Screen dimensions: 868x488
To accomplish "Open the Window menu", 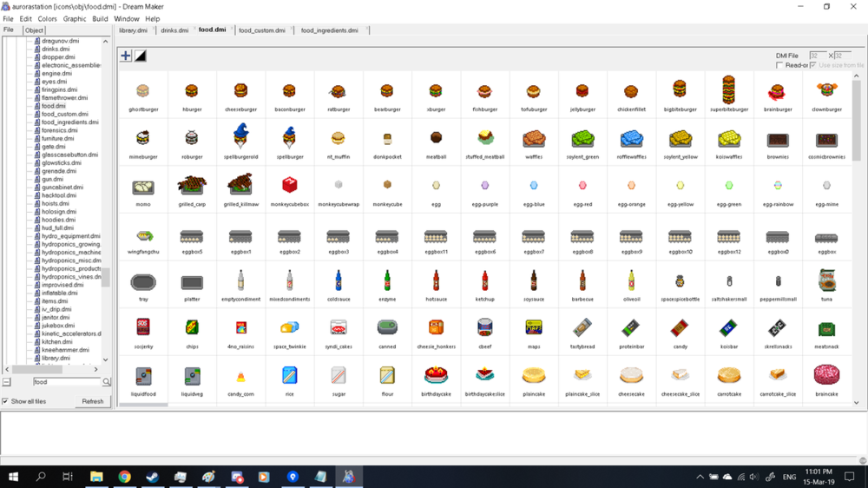I will coord(127,19).
